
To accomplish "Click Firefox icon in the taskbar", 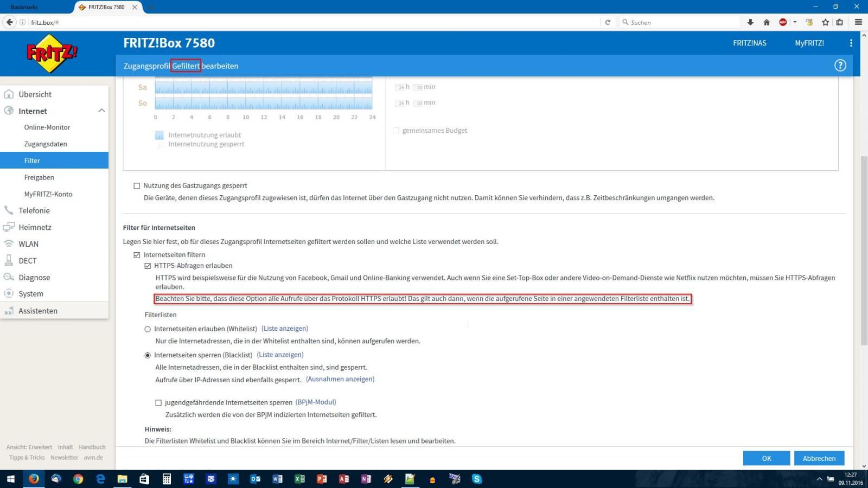I will pos(34,479).
